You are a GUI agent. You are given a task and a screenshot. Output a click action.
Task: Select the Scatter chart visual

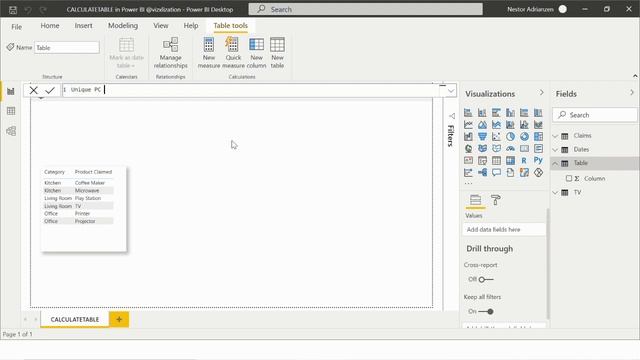(496, 136)
